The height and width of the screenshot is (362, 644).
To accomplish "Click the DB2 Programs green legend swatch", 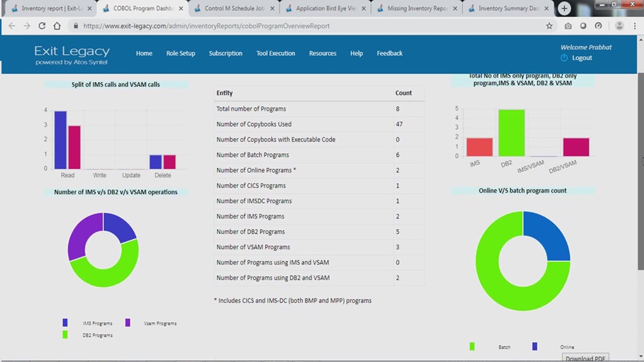I will coord(65,334).
